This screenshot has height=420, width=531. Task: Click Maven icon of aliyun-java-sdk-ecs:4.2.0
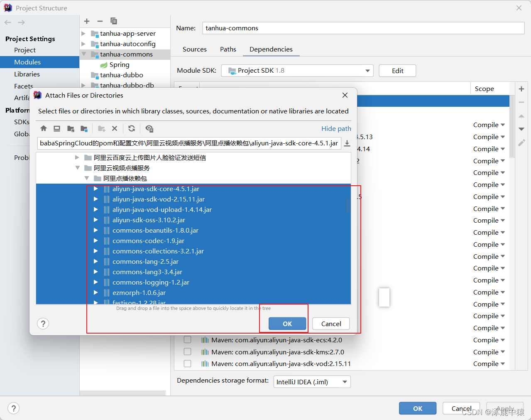coord(205,340)
